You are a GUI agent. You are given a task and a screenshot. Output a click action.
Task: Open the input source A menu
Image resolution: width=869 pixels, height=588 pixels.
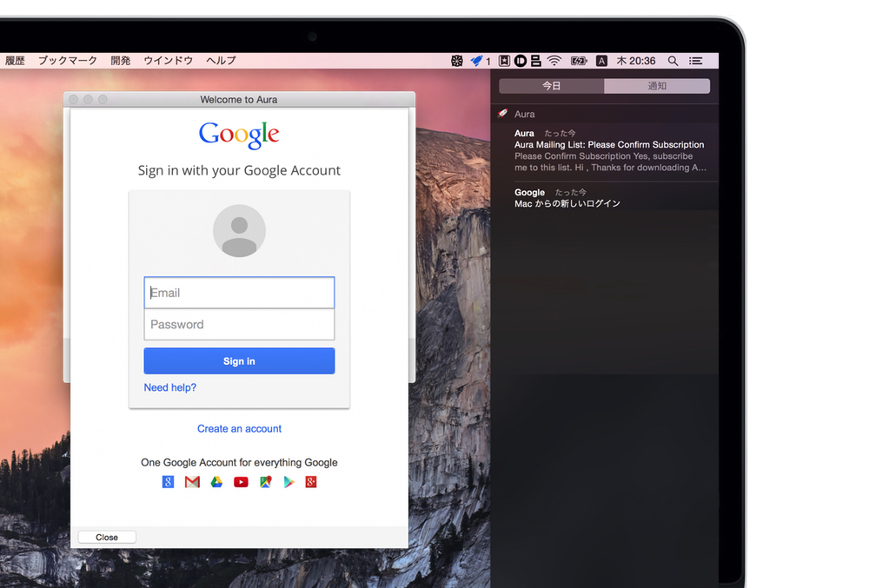tap(601, 61)
